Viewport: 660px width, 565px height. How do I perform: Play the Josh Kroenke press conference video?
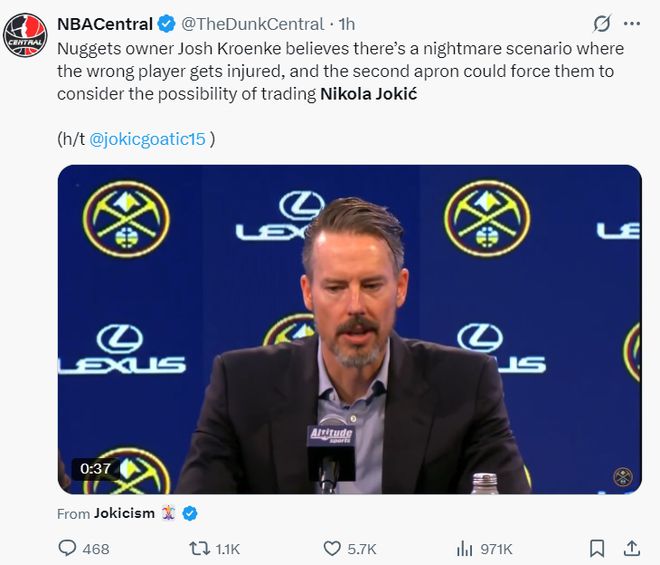[349, 329]
